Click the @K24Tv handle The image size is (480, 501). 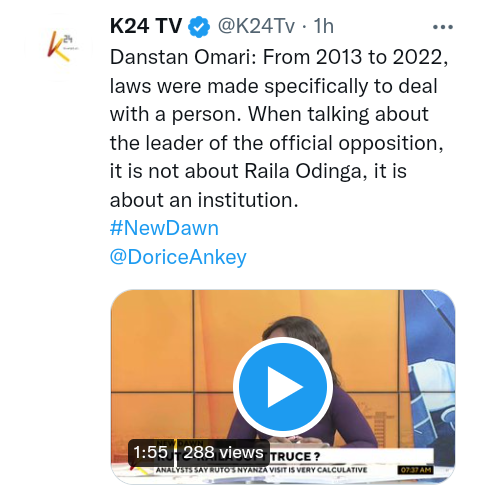click(x=256, y=26)
